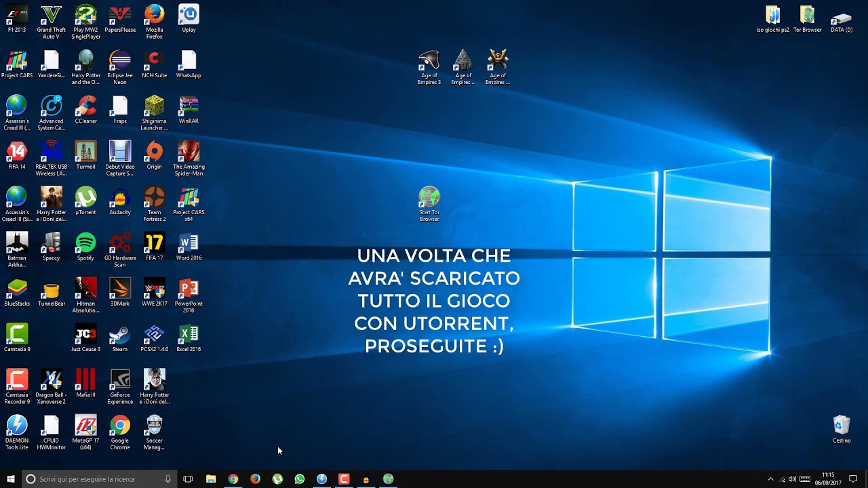The height and width of the screenshot is (488, 868).
Task: Select Project CARS x64 icon
Action: coord(189,205)
